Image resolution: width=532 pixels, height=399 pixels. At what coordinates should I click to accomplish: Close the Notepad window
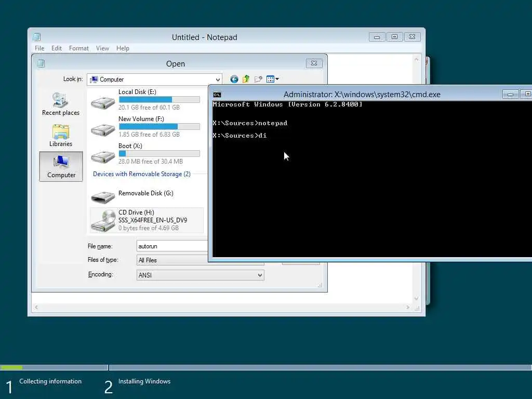pyautogui.click(x=412, y=37)
